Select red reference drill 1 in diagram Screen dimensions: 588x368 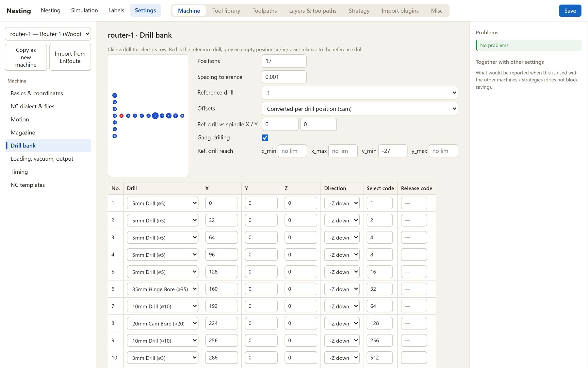(122, 116)
